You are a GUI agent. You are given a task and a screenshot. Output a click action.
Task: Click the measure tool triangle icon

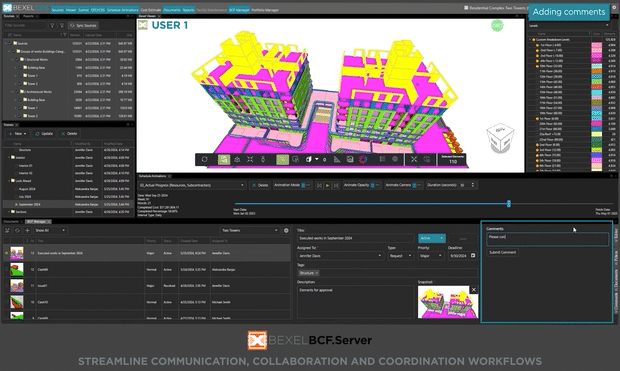[x=337, y=159]
